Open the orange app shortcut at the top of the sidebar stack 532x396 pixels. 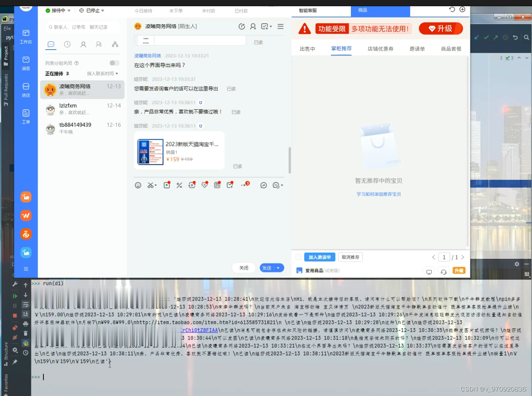coord(26,197)
